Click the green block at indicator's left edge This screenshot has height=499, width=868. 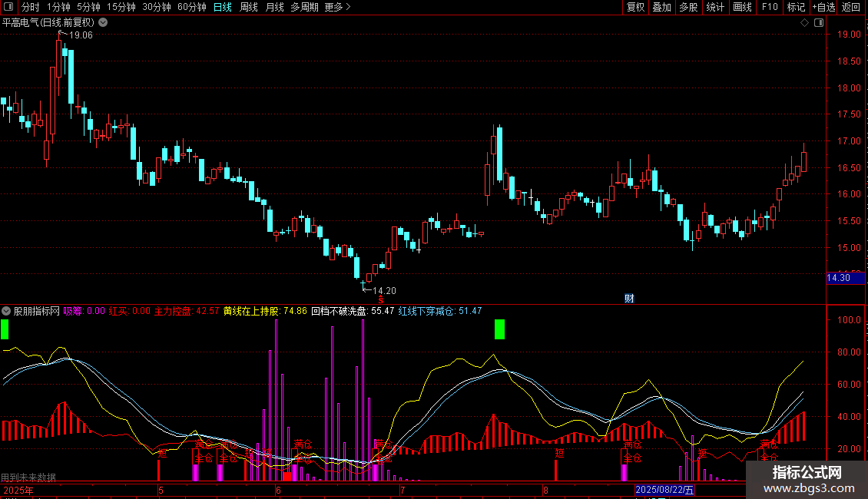5,329
